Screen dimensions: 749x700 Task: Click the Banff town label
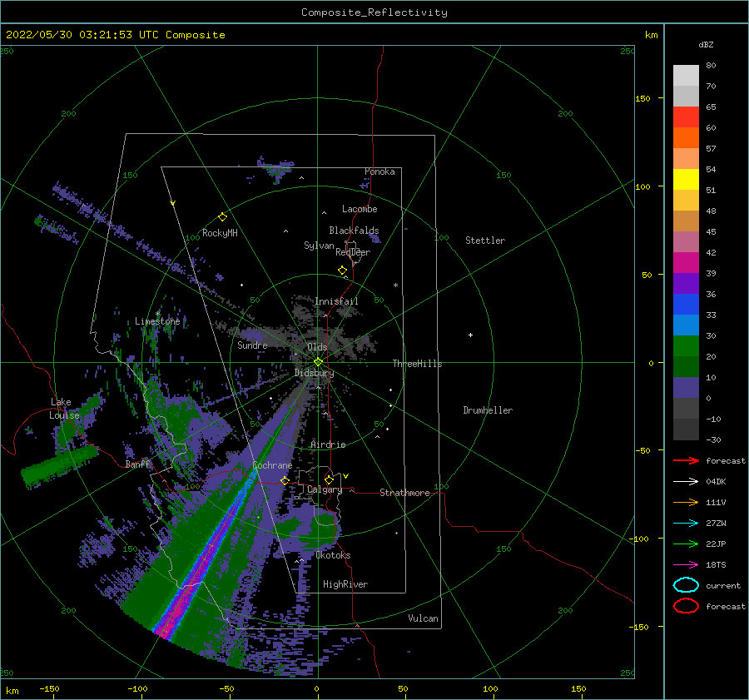[137, 464]
